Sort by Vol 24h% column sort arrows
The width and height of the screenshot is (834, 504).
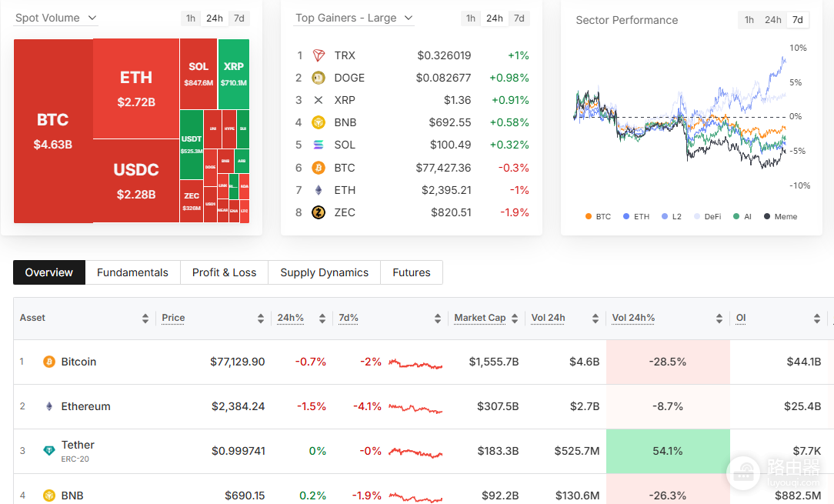click(x=719, y=319)
